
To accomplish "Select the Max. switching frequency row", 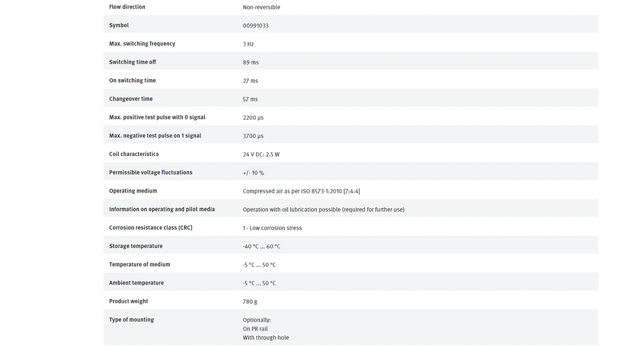I will [351, 43].
